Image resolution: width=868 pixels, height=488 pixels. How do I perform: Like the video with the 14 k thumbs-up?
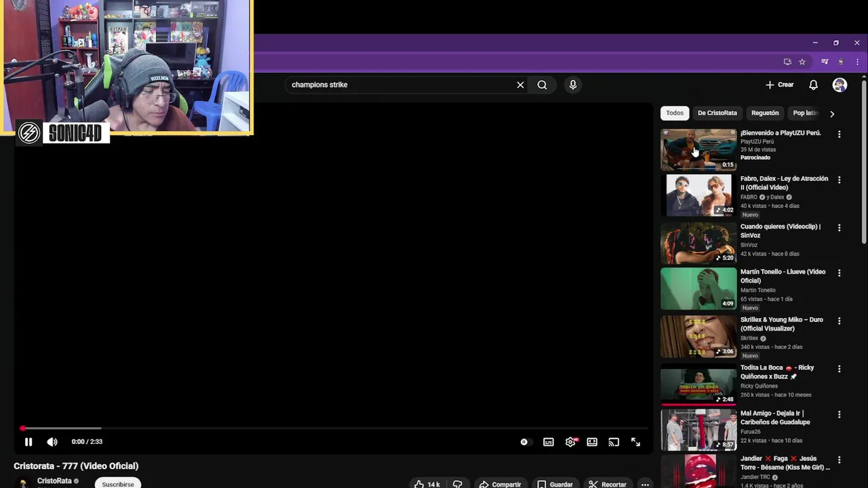pos(427,484)
